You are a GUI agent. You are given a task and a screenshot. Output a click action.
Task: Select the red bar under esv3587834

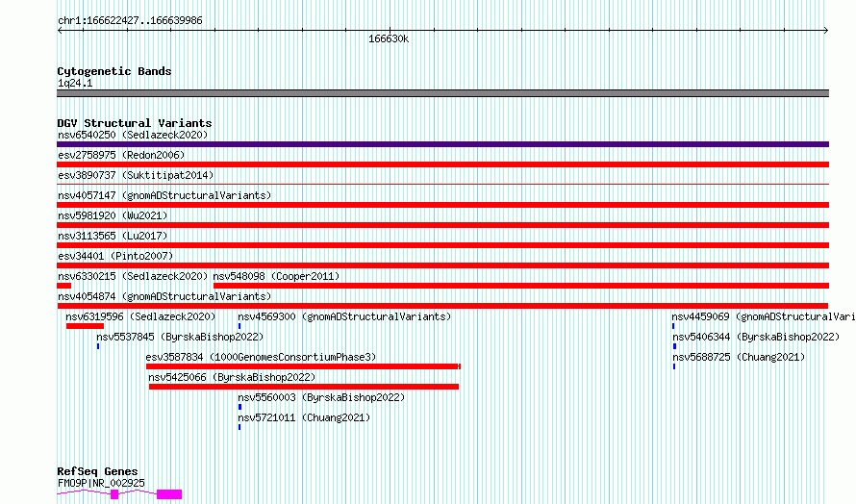point(304,366)
